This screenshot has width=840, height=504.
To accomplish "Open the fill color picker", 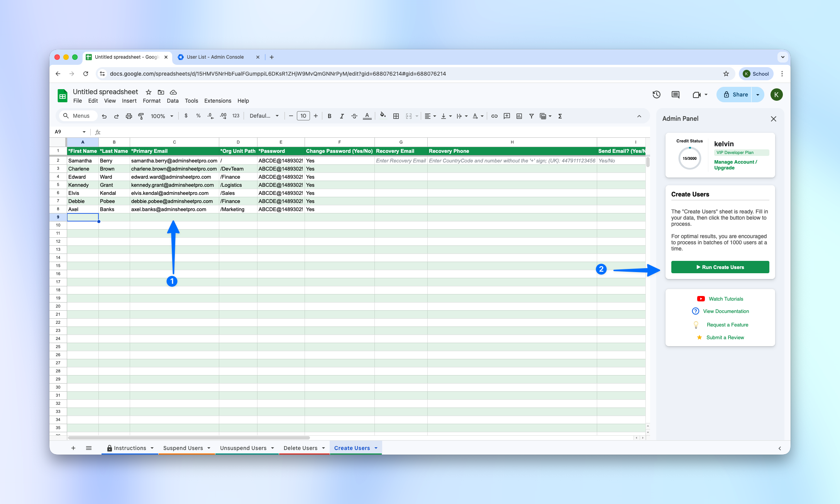I will click(383, 116).
